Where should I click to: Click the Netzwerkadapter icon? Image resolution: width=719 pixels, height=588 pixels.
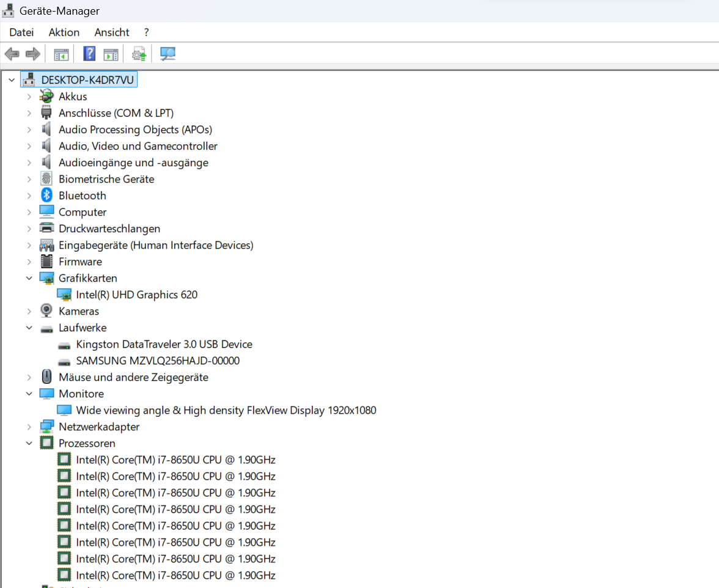(46, 426)
